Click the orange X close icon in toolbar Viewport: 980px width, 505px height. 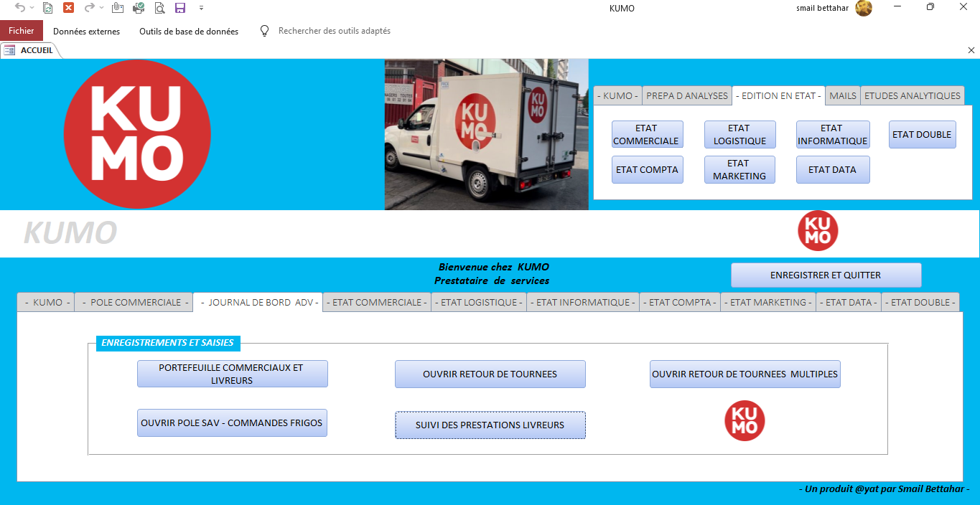click(x=69, y=8)
